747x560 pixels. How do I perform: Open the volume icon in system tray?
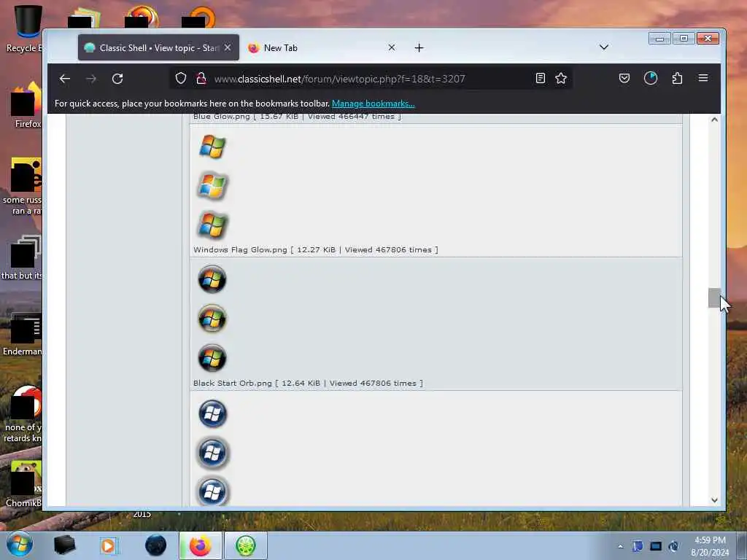click(x=673, y=546)
